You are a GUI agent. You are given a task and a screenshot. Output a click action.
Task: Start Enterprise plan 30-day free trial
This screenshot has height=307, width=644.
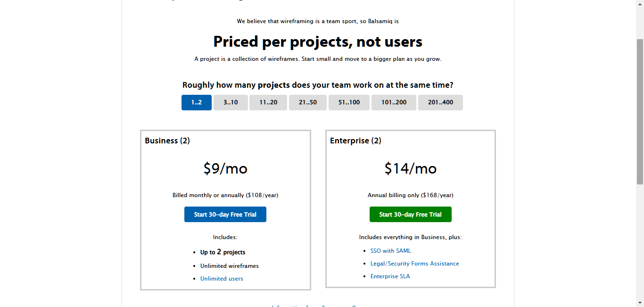coord(411,215)
